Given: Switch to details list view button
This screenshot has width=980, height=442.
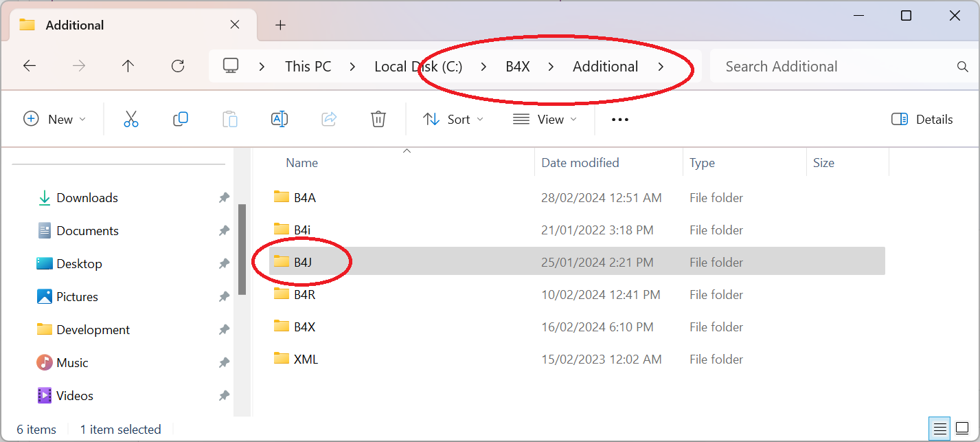Looking at the screenshot, I should click(940, 429).
